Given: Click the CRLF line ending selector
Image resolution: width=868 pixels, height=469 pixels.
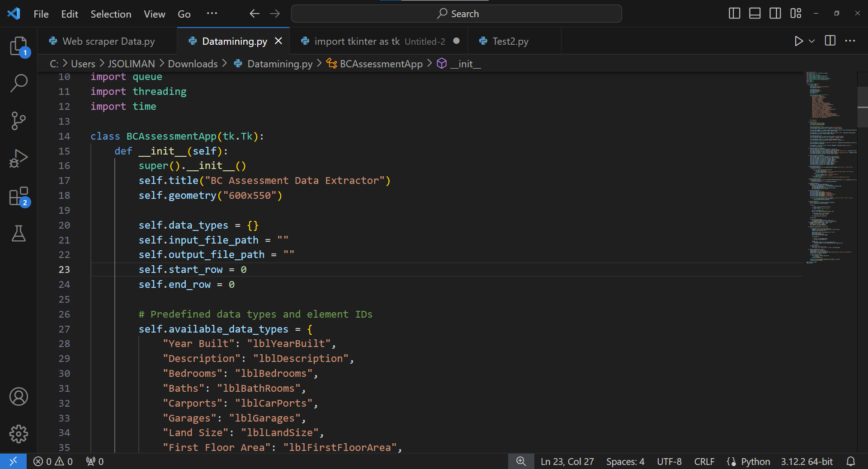Looking at the screenshot, I should (x=704, y=461).
